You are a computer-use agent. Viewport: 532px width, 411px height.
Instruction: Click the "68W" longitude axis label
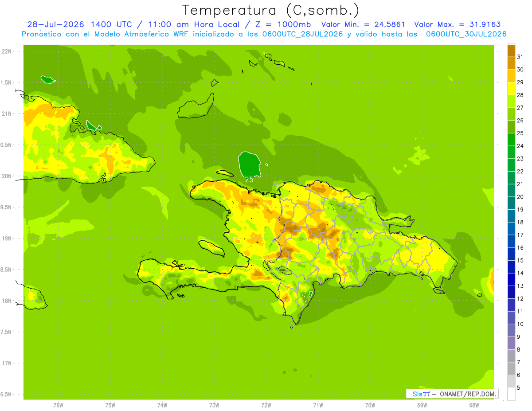(474, 405)
